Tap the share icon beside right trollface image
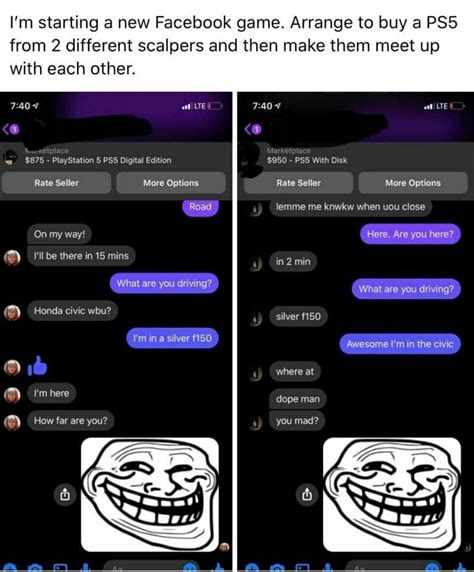This screenshot has height=572, width=474. 307,495
